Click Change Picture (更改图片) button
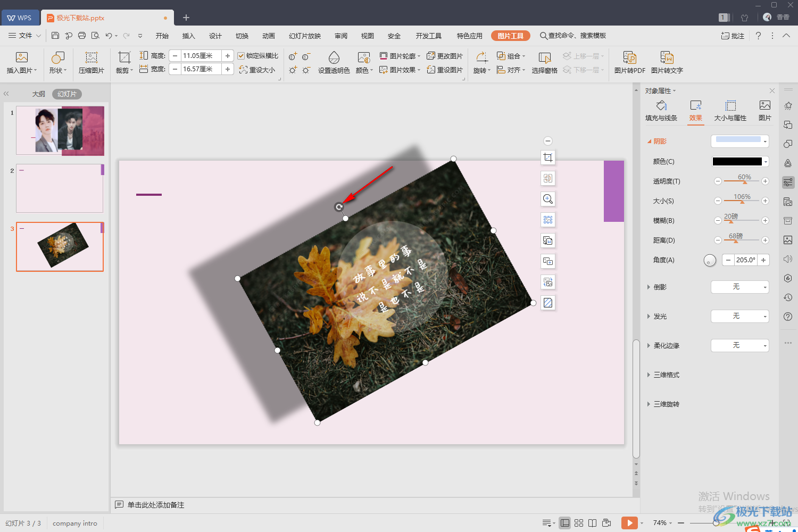798x532 pixels. pos(445,56)
